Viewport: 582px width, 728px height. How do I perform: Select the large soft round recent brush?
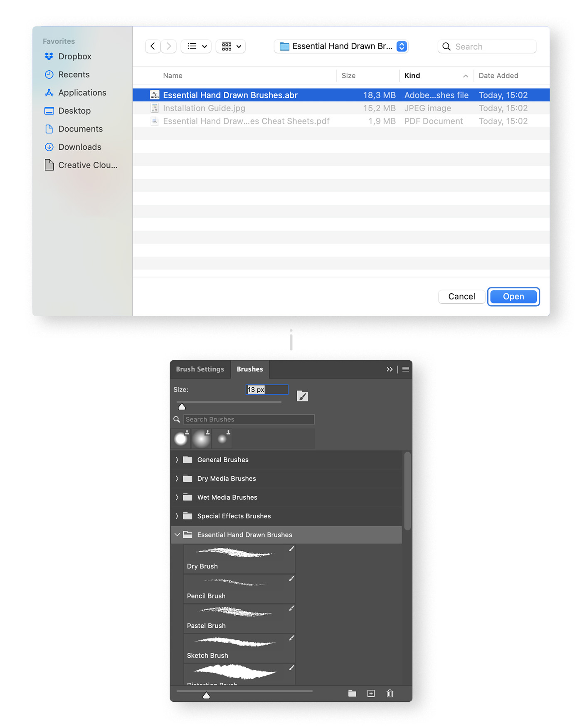point(201,439)
